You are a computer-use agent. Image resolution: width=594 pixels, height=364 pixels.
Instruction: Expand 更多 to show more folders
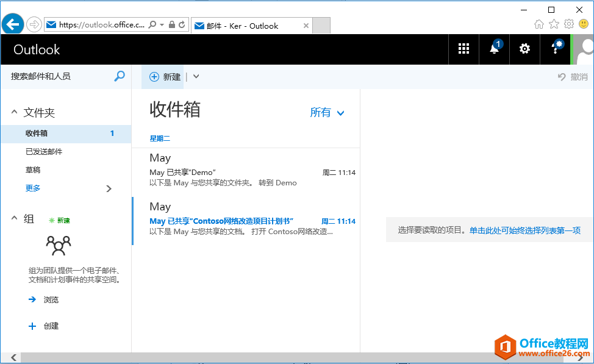(32, 188)
